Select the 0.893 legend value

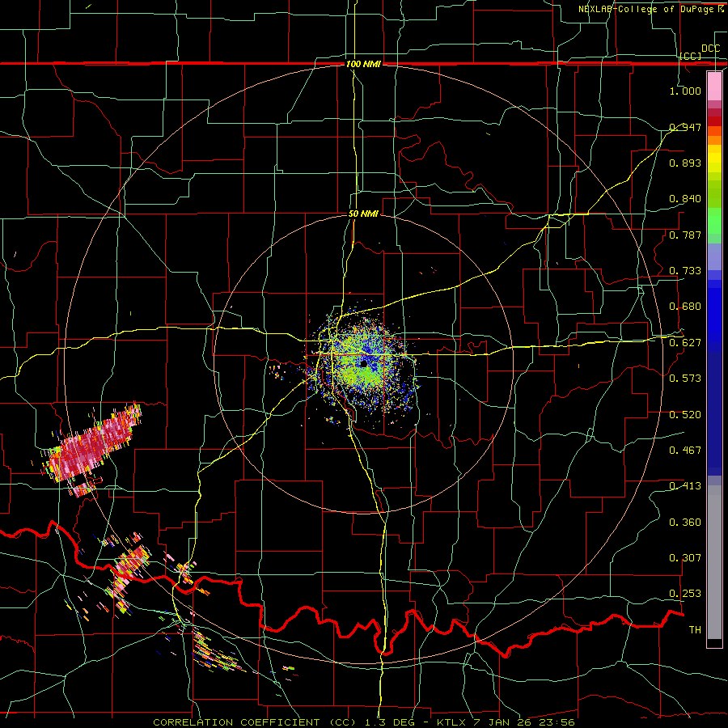tap(685, 163)
